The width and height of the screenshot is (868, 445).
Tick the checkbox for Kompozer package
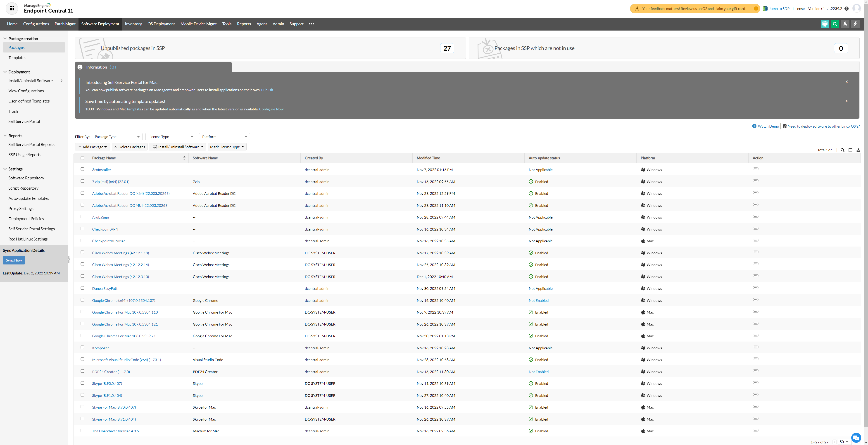(82, 347)
